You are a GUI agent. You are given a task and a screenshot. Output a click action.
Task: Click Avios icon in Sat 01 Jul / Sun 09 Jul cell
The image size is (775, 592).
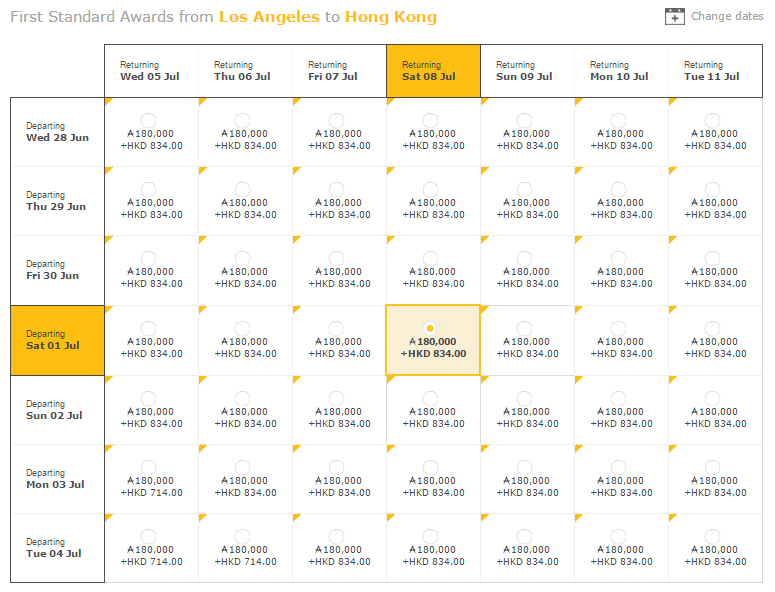coord(507,341)
